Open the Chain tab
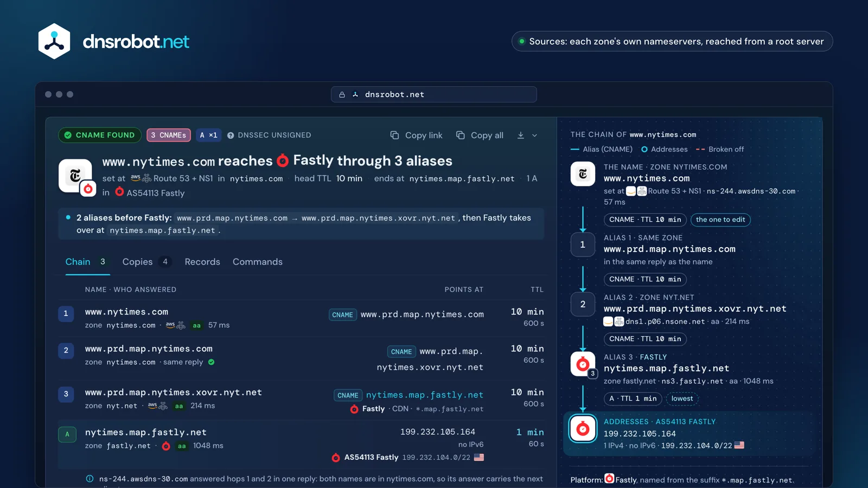Screen dimensions: 868x488 click(x=87, y=262)
